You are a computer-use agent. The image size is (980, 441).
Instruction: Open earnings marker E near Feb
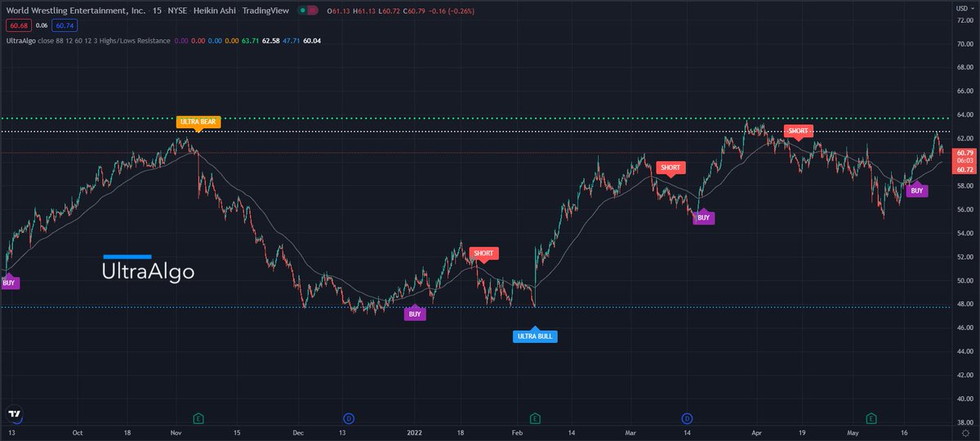(x=534, y=419)
